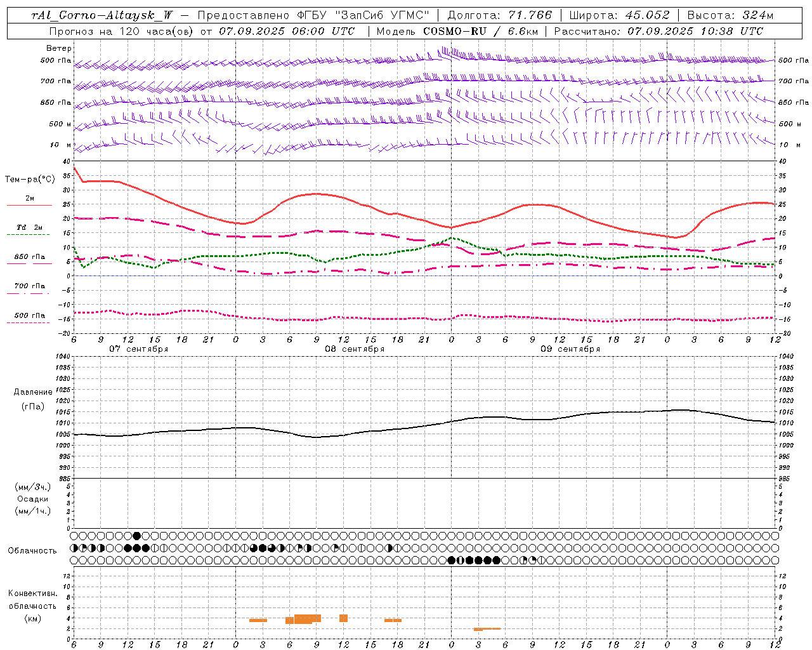Click the Осадки precipitation label
The image size is (812, 650).
tap(33, 499)
